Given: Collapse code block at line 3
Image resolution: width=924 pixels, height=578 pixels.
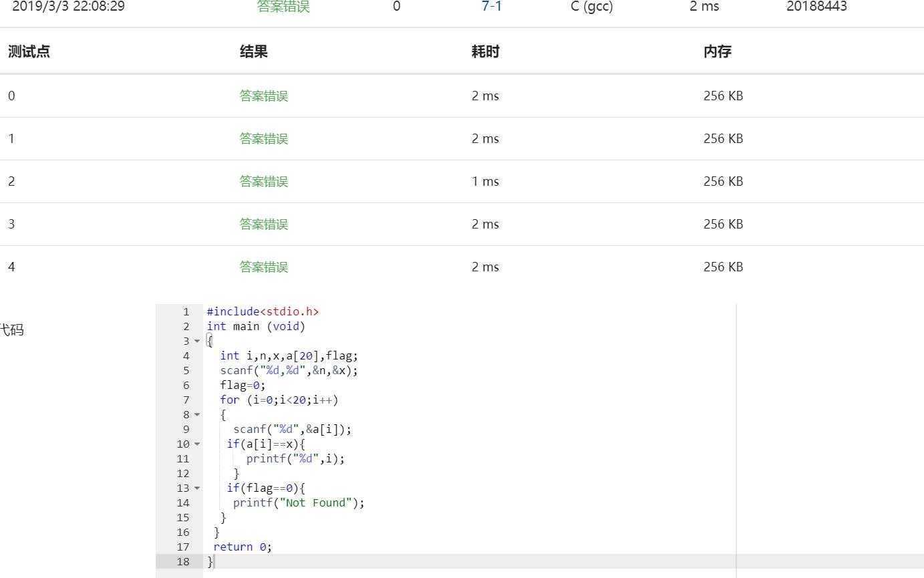Looking at the screenshot, I should pos(197,341).
